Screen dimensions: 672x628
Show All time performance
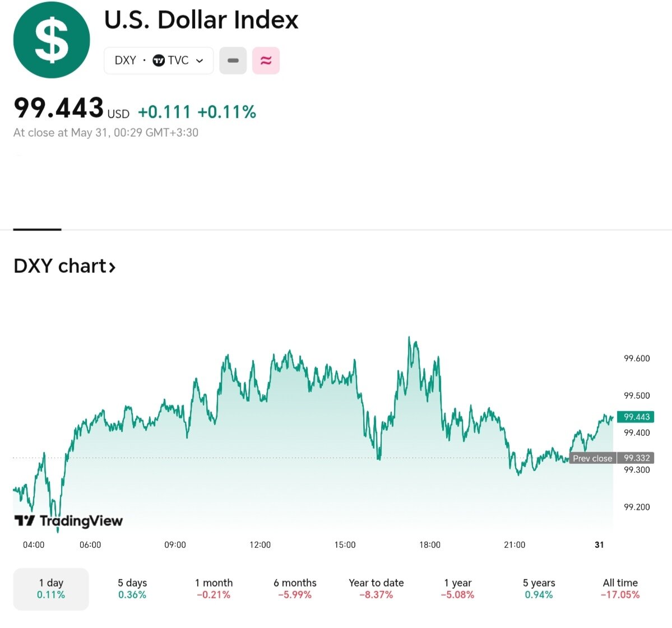(x=620, y=588)
